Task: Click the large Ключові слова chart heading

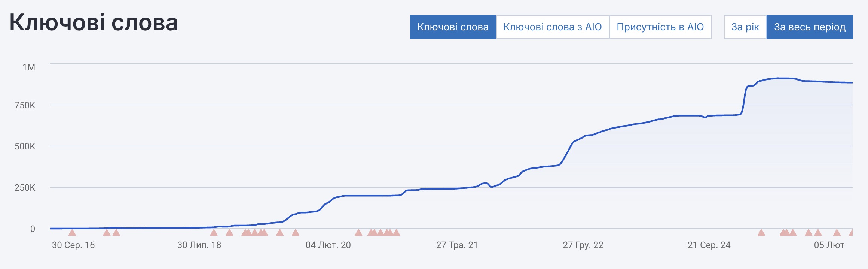Action: click(94, 22)
